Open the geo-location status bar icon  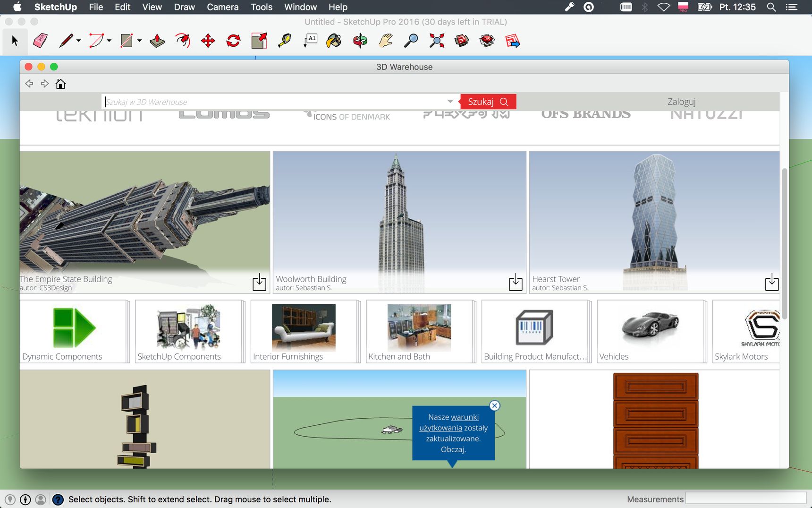click(10, 499)
